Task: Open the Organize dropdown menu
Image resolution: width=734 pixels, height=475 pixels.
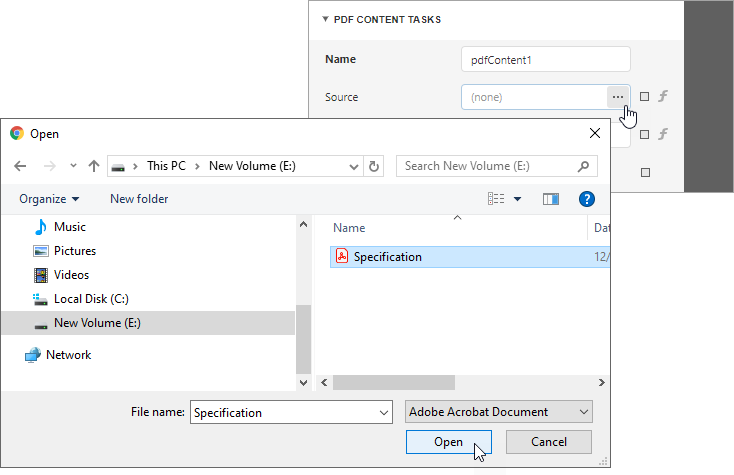Action: [x=49, y=199]
